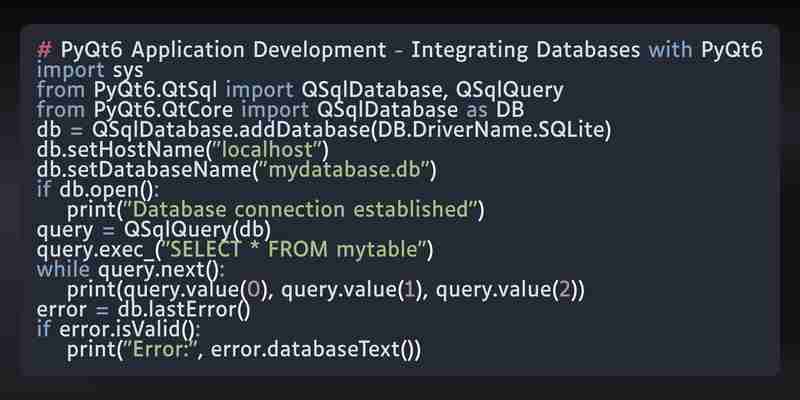Click db.lastError() call
Viewport: 800px width, 400px height.
pos(184,310)
